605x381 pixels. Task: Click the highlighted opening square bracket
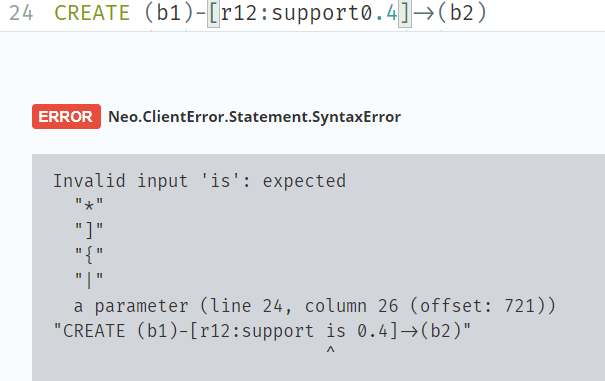coord(213,14)
